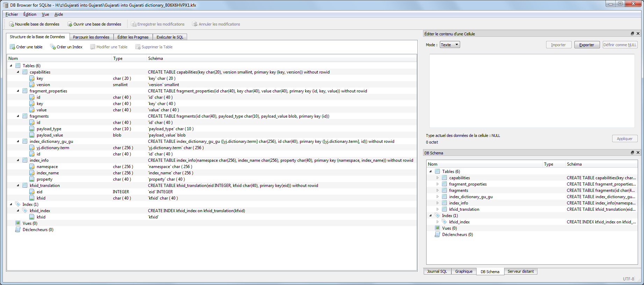Open the Serveur distant tab
This screenshot has height=285, width=644.
521,271
